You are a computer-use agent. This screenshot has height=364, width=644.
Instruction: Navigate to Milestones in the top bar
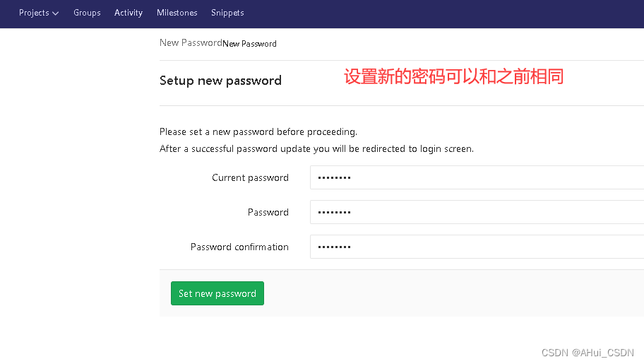tap(177, 13)
